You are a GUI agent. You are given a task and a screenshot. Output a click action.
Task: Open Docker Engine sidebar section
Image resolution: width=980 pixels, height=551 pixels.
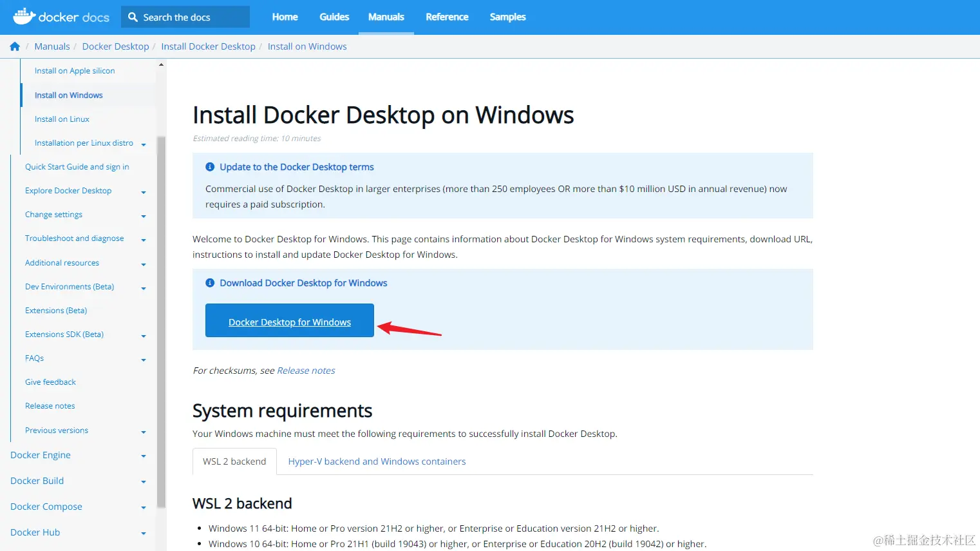coord(41,455)
